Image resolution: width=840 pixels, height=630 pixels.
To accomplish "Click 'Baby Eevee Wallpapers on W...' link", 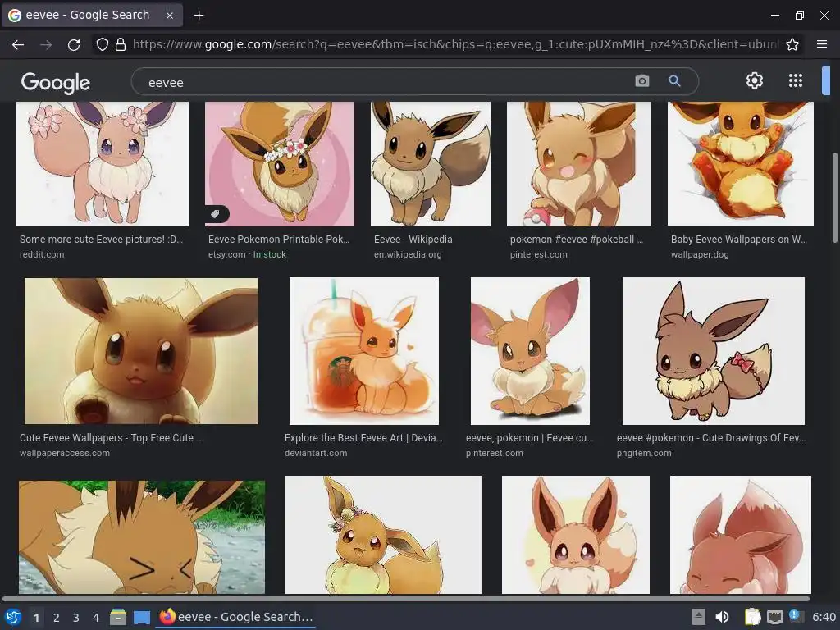I will [x=739, y=240].
